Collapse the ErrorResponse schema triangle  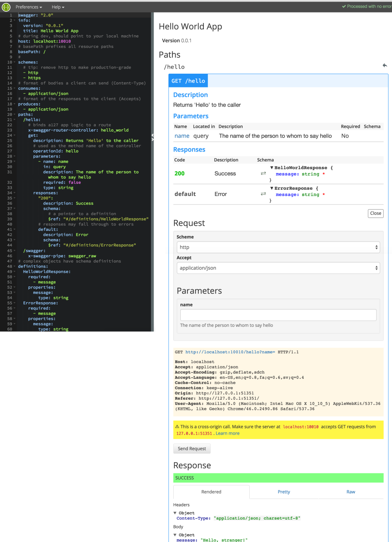coord(272,188)
